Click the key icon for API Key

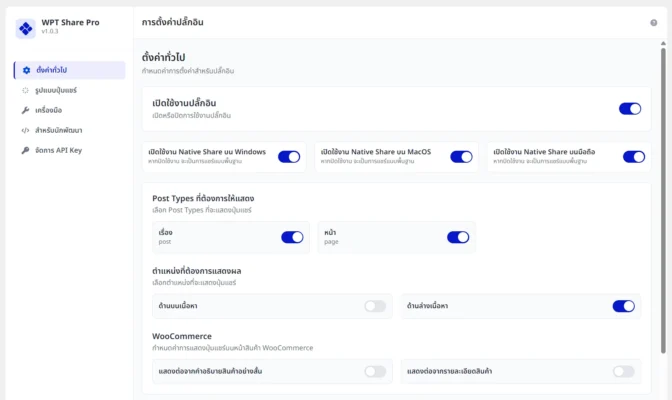26,150
